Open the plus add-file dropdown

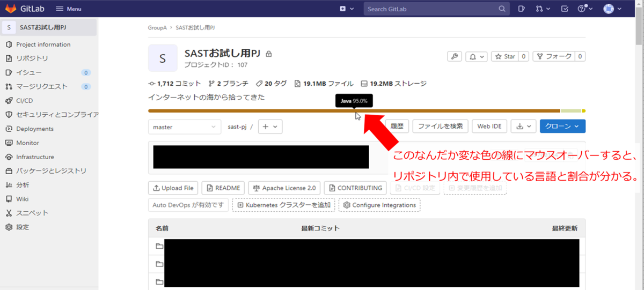(x=270, y=127)
